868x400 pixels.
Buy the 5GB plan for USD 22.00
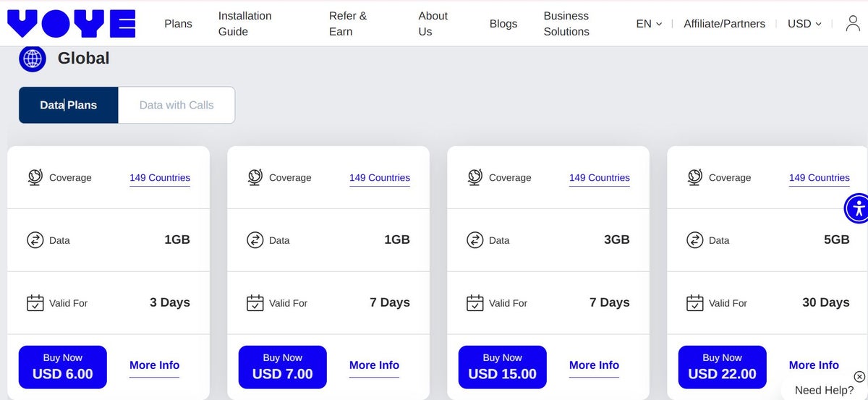(x=722, y=367)
